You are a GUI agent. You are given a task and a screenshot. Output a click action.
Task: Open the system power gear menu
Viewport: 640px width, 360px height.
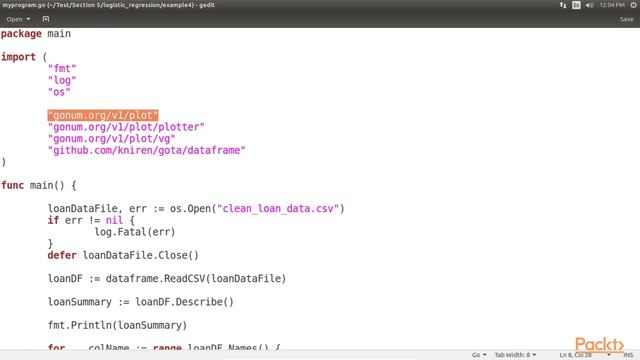coord(634,5)
